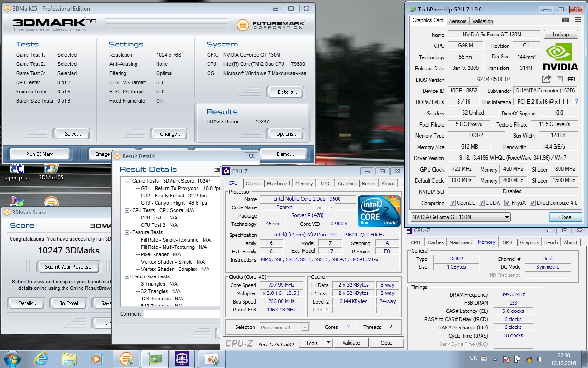Switch to the CPU-Z taskbar button

tap(183, 358)
